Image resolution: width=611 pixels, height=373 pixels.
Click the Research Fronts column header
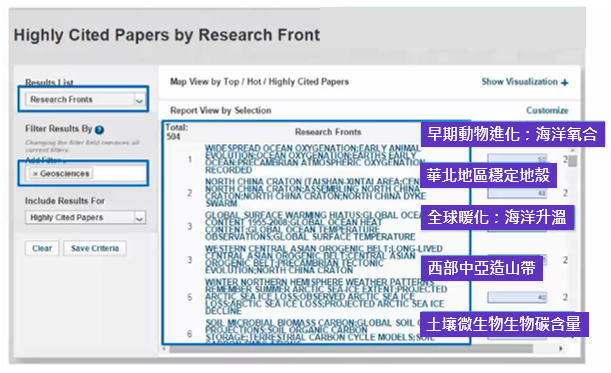click(x=328, y=132)
